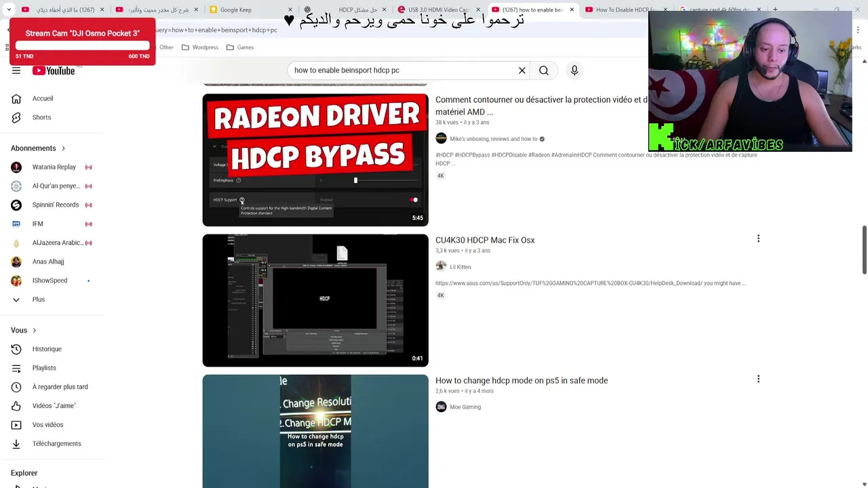The image size is (868, 488).
Task: Switch to the شرح كل مخدر tab
Action: (x=157, y=9)
